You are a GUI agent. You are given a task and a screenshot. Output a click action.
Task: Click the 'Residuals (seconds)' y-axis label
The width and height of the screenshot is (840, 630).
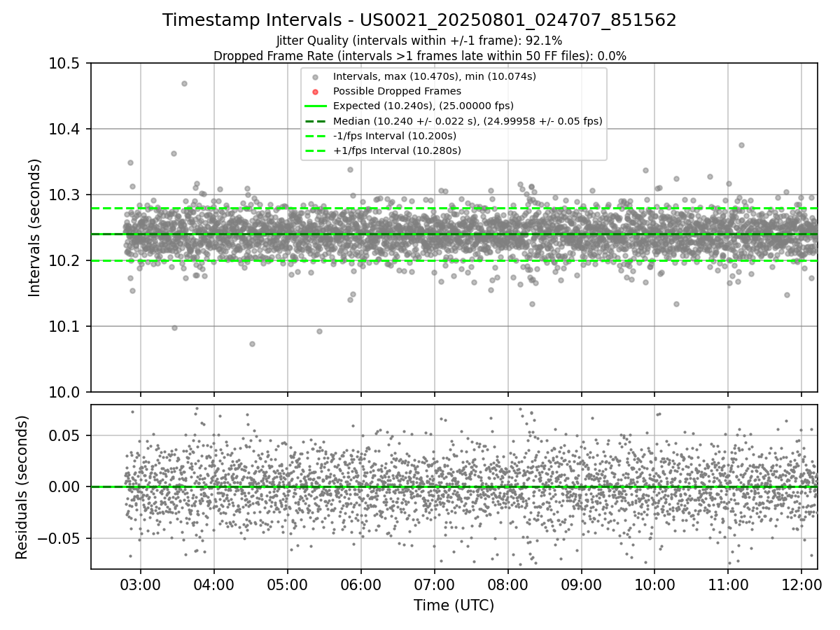pos(22,487)
